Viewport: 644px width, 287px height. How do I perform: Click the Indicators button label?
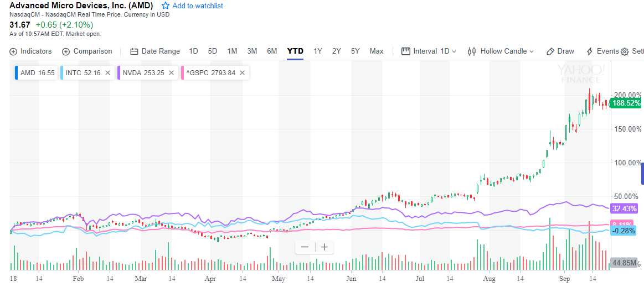(36, 51)
